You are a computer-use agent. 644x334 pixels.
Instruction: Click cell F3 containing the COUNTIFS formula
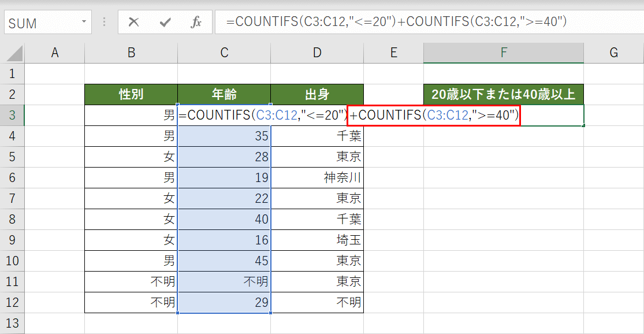(x=504, y=115)
